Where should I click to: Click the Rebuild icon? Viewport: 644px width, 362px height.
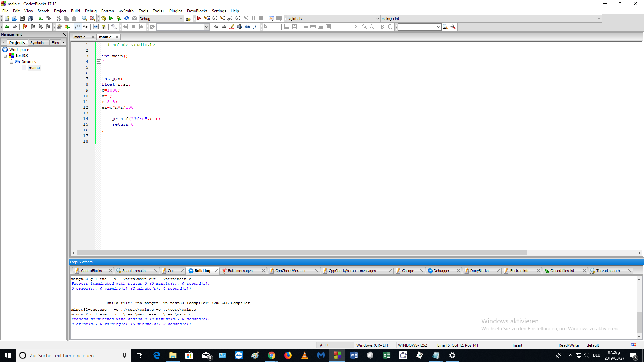tap(127, 19)
